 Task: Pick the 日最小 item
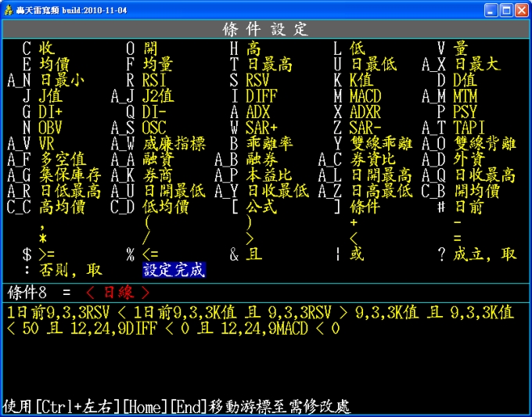(63, 81)
